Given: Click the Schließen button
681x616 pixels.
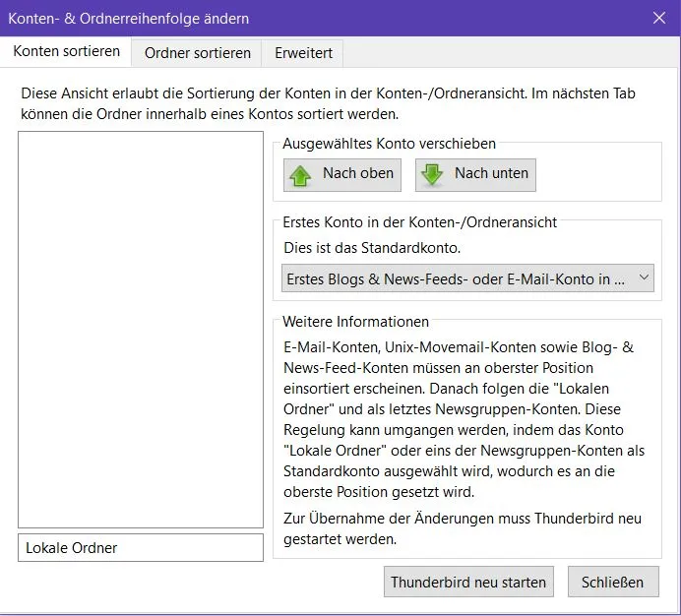Looking at the screenshot, I should pyautogui.click(x=613, y=582).
